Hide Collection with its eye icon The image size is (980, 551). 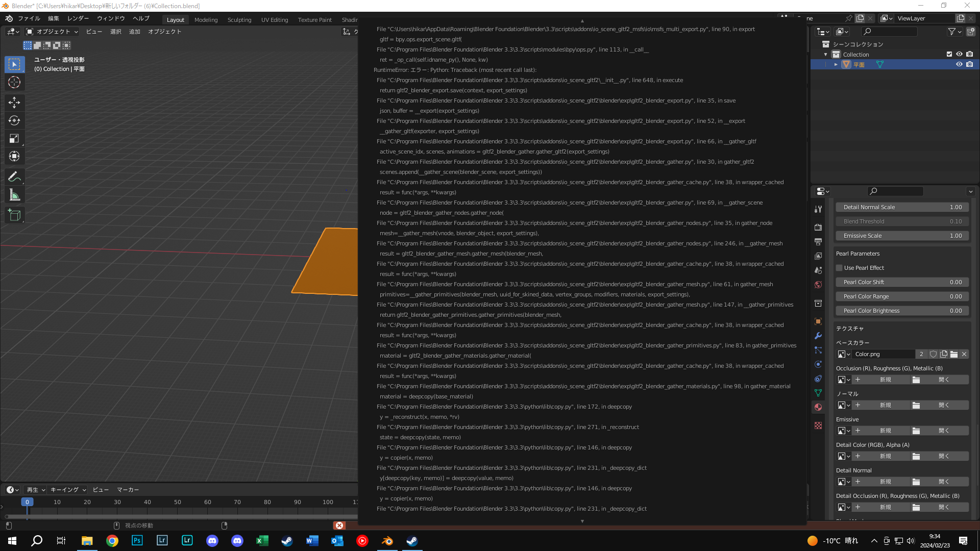coord(959,54)
